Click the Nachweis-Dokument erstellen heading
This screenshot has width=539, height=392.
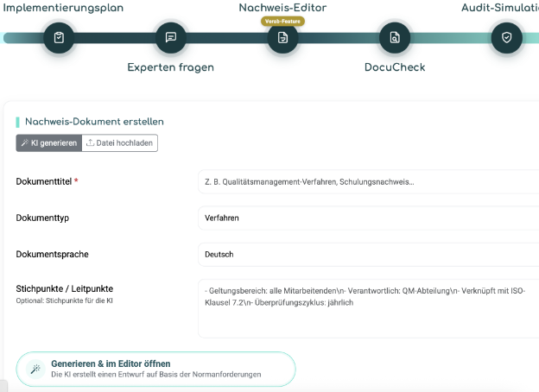click(94, 122)
